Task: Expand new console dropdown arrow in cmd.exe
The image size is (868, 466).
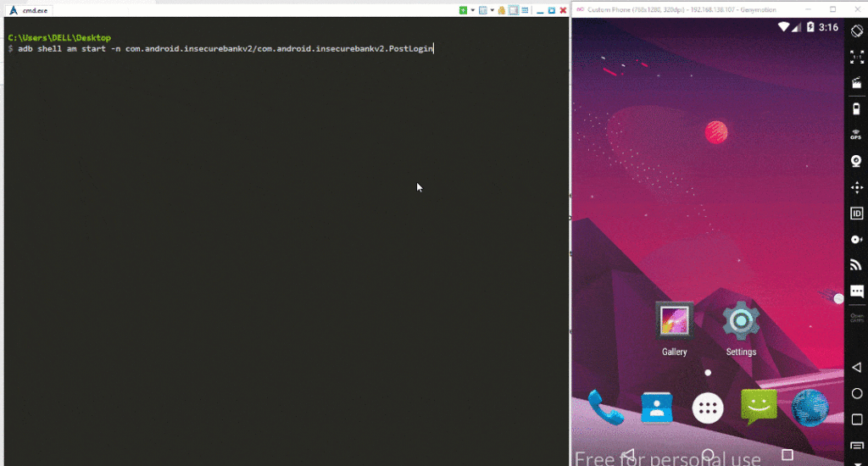Action: (x=472, y=10)
